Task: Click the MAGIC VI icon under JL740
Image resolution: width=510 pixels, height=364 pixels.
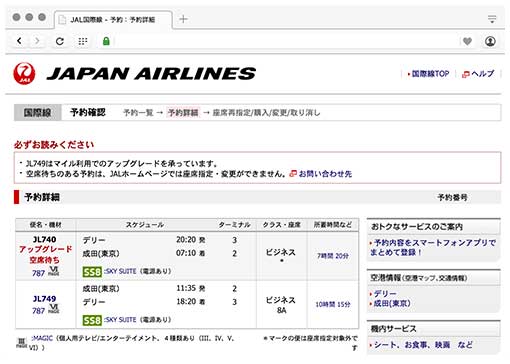Action: [x=54, y=271]
